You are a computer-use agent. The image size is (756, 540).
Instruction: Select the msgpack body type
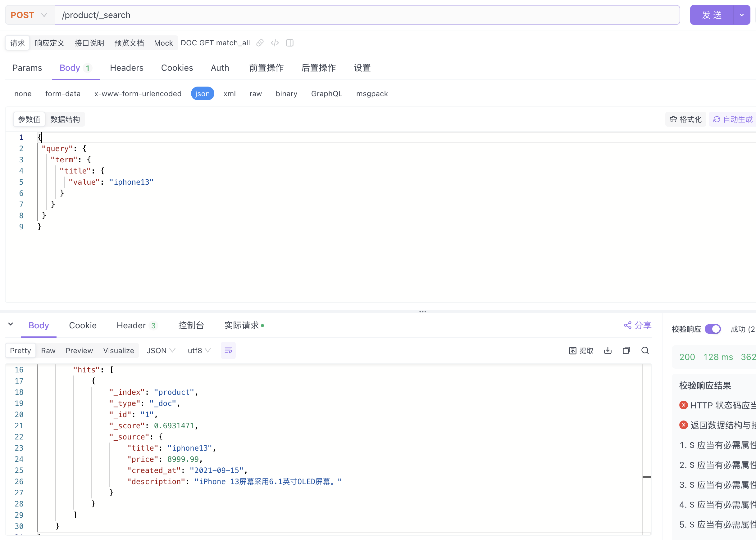[x=372, y=94]
